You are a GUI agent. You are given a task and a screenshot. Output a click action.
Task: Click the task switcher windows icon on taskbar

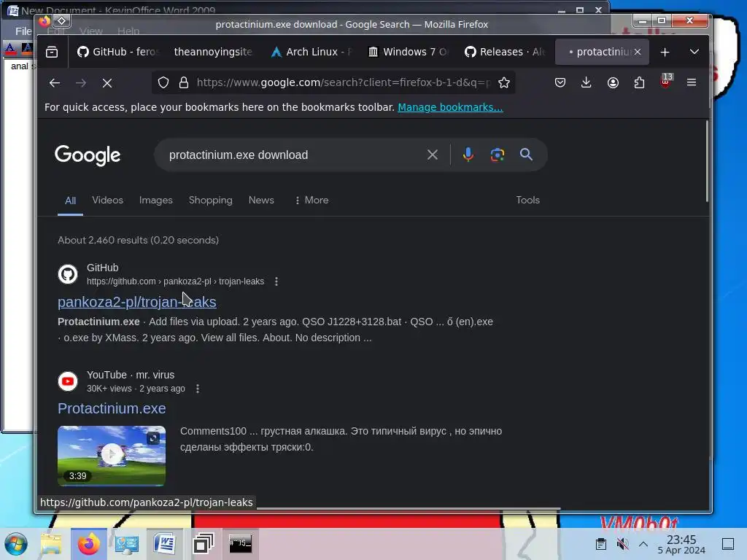point(203,544)
